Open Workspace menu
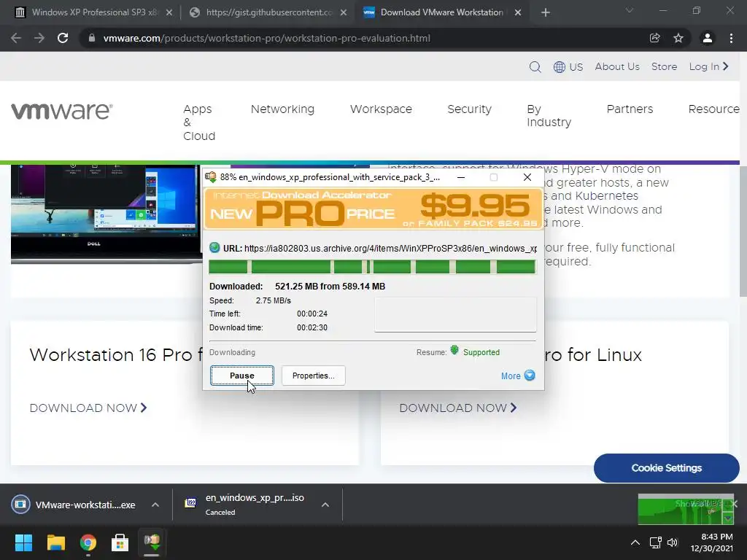Image resolution: width=747 pixels, height=560 pixels. click(381, 109)
